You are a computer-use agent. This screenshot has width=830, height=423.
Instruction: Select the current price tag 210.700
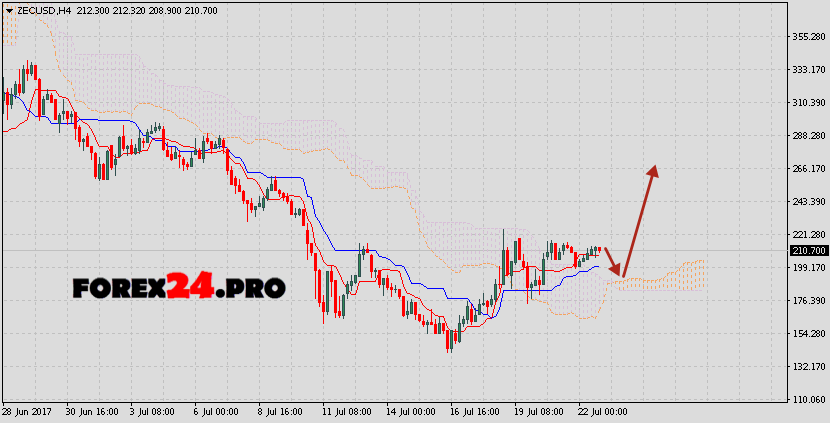point(808,251)
